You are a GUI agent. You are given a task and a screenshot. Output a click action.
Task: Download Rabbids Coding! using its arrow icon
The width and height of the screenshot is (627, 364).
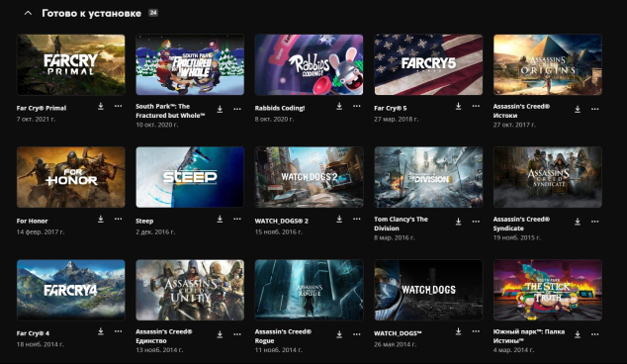point(339,106)
